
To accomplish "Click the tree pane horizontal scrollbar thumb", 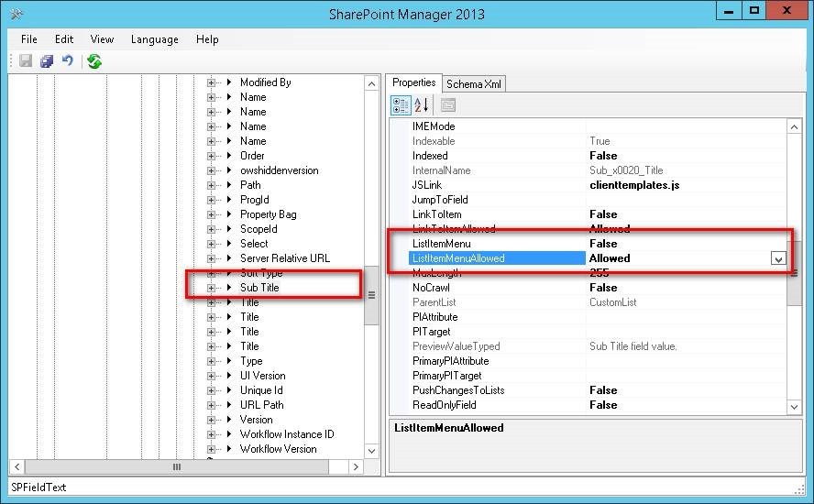I will (177, 467).
